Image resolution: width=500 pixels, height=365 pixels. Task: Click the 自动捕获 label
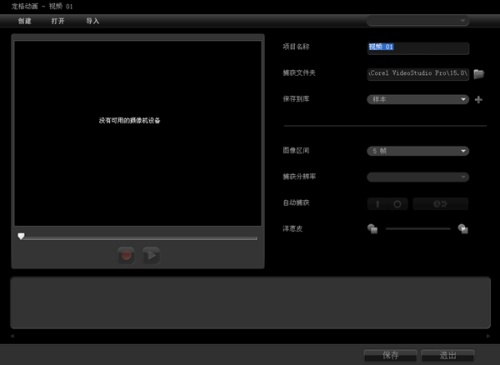pyautogui.click(x=296, y=203)
